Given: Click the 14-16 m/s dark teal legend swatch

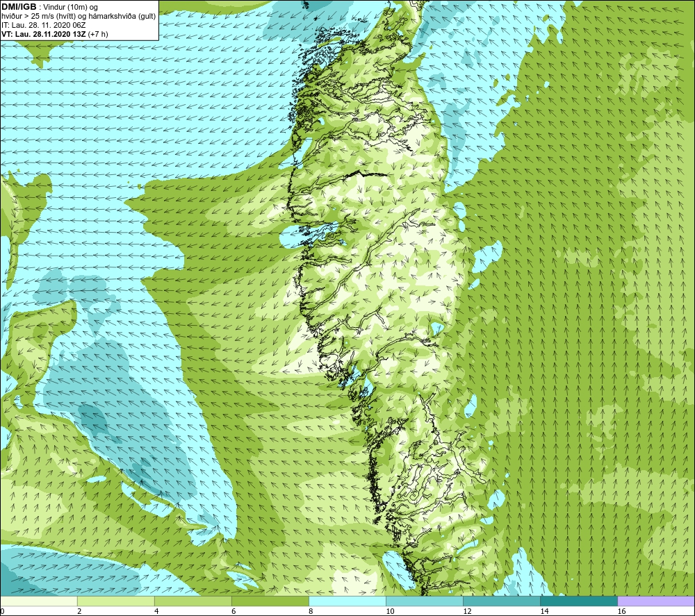Looking at the screenshot, I should click(579, 601).
